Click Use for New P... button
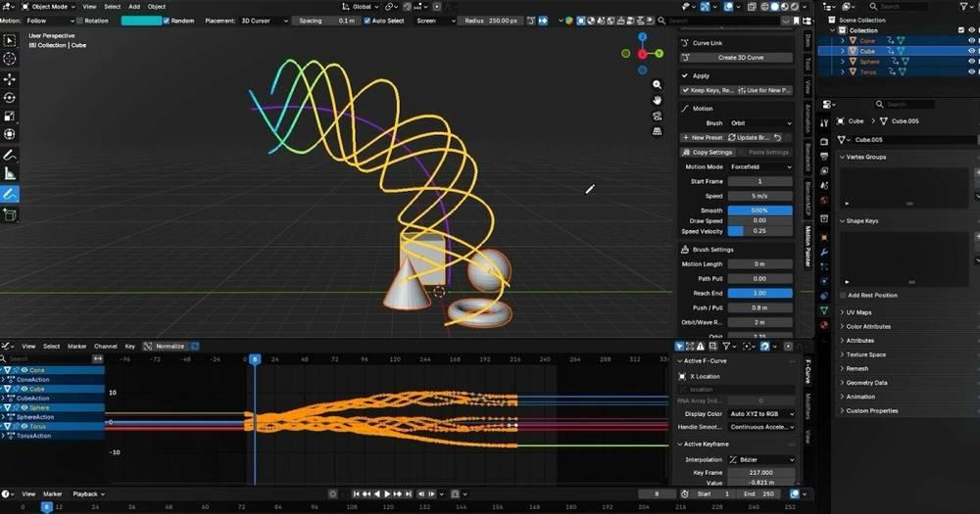The height and width of the screenshot is (514, 980). [x=764, y=90]
